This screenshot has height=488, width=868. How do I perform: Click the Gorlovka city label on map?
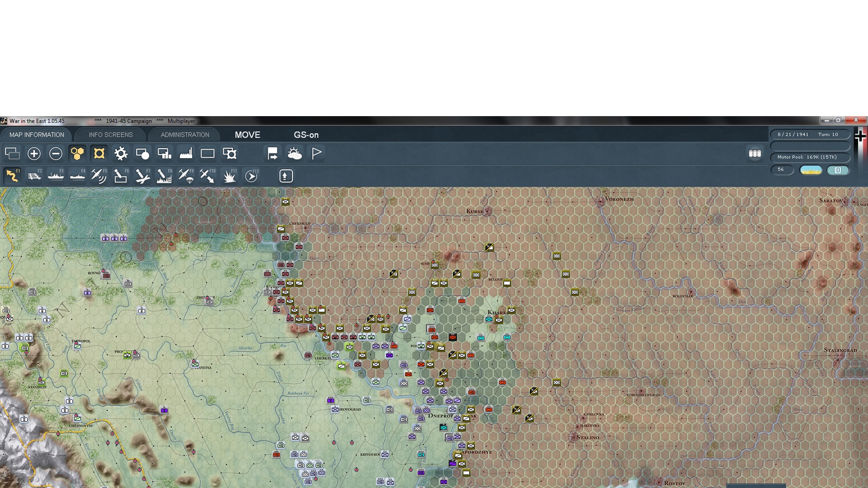pos(594,414)
